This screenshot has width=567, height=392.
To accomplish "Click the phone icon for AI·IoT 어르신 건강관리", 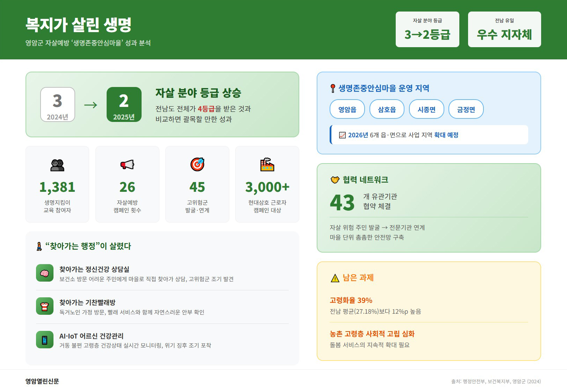I will point(45,340).
